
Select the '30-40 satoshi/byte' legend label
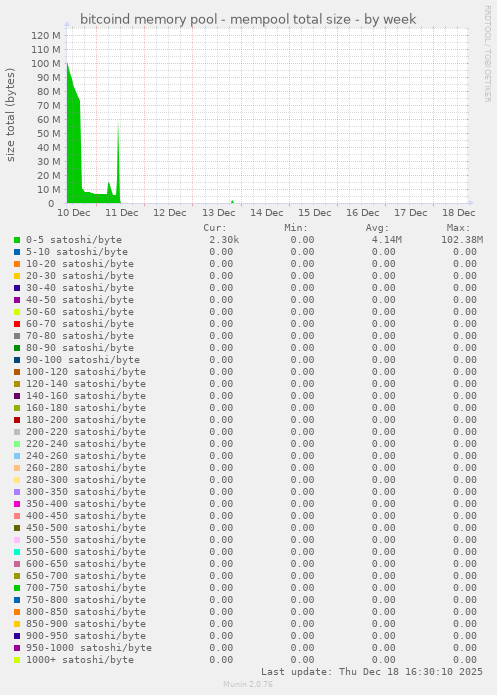coord(80,288)
